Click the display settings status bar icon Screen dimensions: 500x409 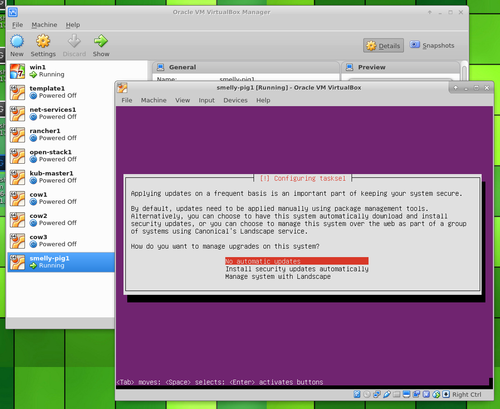tap(406, 394)
